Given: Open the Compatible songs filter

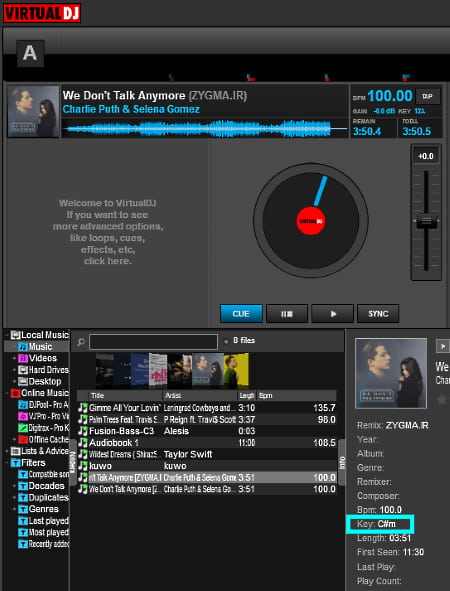Looking at the screenshot, I should [44, 474].
